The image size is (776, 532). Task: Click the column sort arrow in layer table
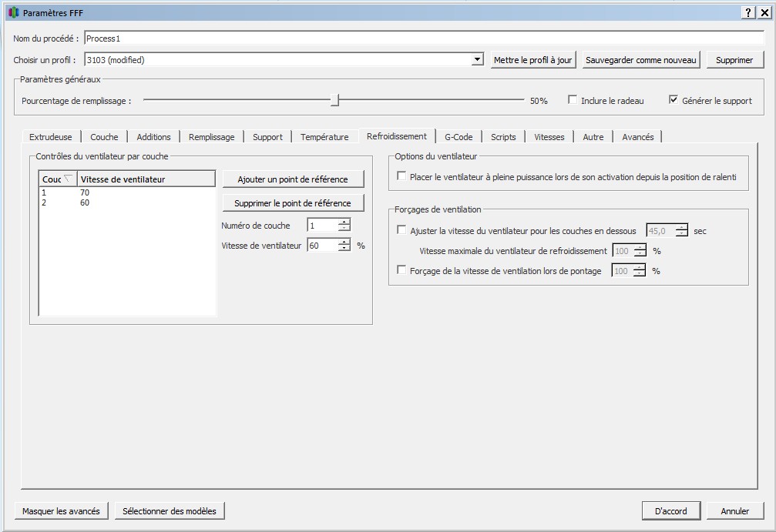[x=69, y=179]
